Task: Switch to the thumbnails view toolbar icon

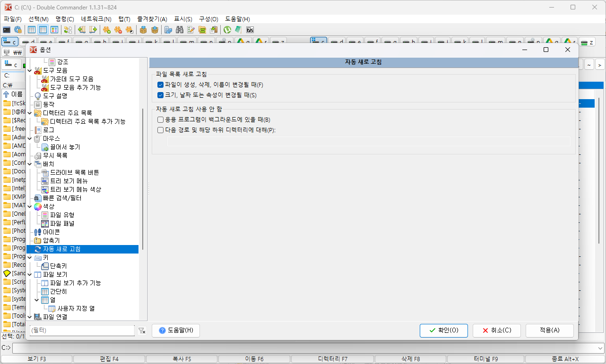Action: click(x=54, y=30)
